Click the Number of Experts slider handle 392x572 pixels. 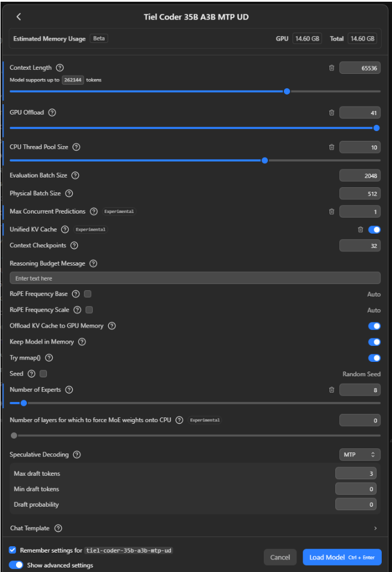(x=23, y=403)
